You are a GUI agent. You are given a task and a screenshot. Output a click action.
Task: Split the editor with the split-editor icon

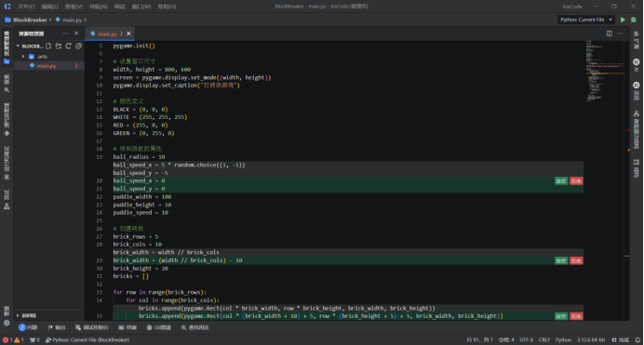click(x=609, y=33)
